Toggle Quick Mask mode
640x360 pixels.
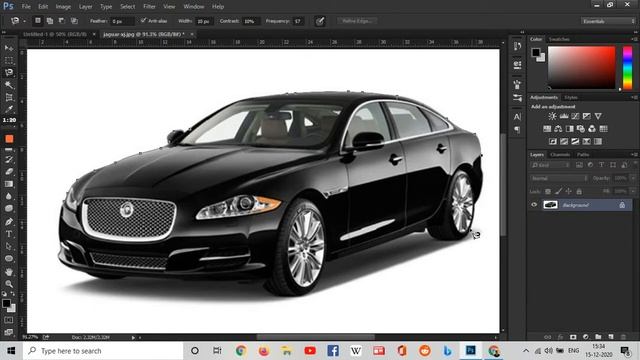tap(9, 320)
